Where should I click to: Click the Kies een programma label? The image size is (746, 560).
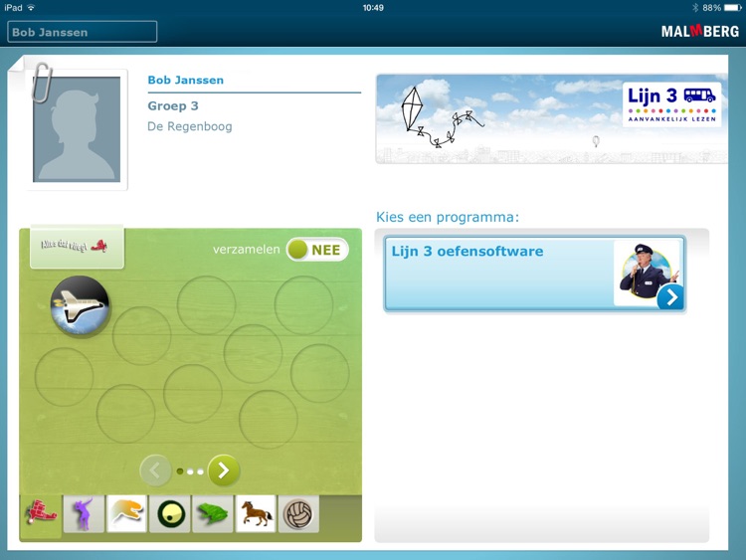click(448, 217)
